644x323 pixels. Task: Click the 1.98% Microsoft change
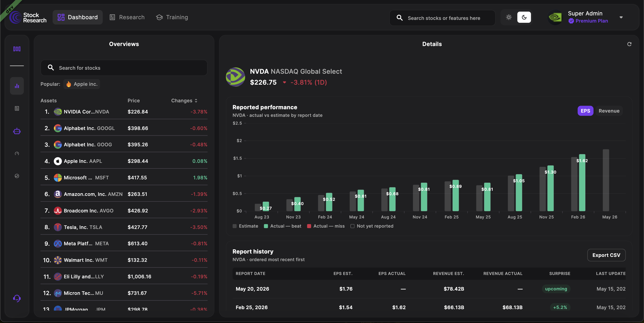[x=200, y=178]
